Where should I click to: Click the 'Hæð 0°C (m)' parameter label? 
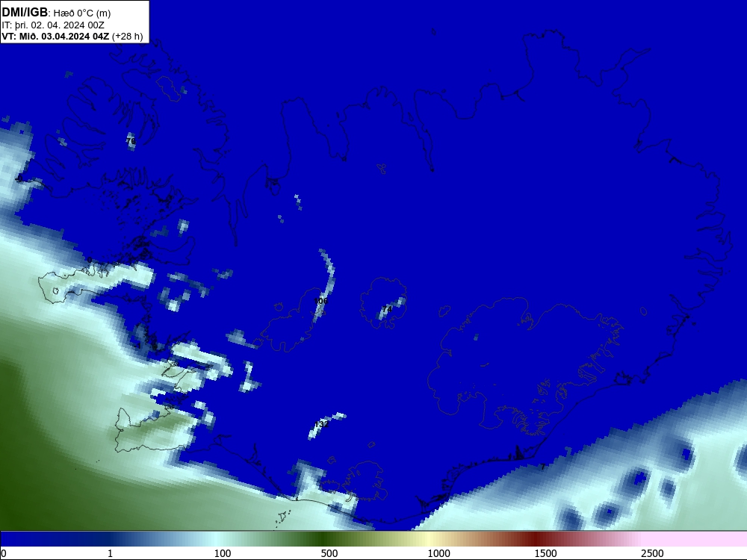pos(82,13)
